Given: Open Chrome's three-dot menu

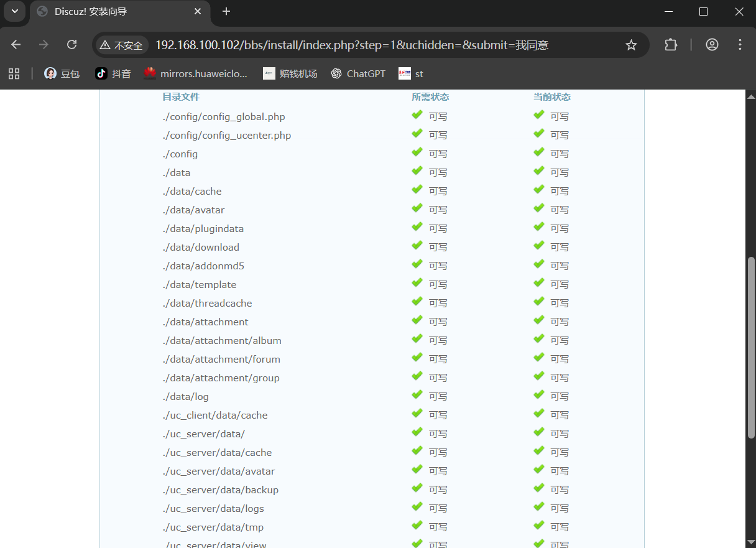Looking at the screenshot, I should click(x=740, y=45).
